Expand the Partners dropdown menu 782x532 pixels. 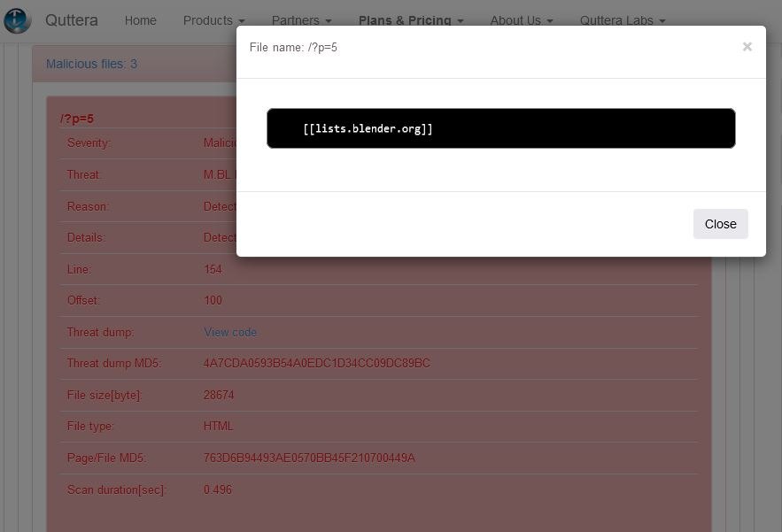click(301, 20)
